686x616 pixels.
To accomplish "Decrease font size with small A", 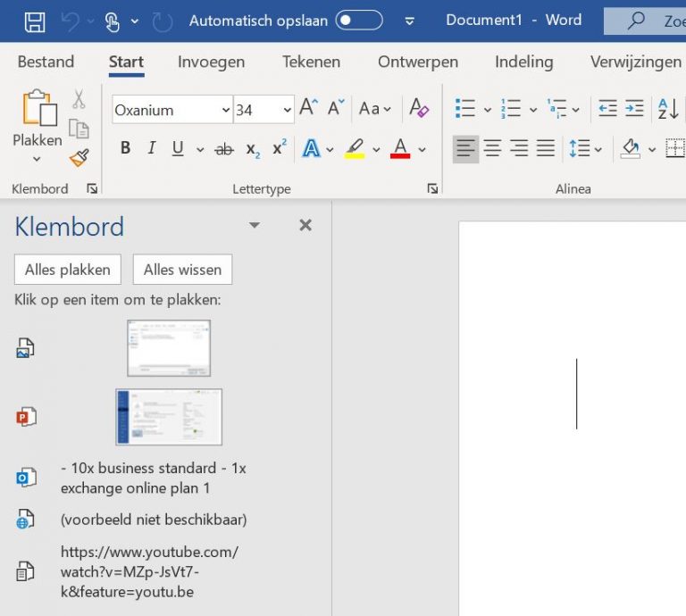I will click(x=336, y=107).
